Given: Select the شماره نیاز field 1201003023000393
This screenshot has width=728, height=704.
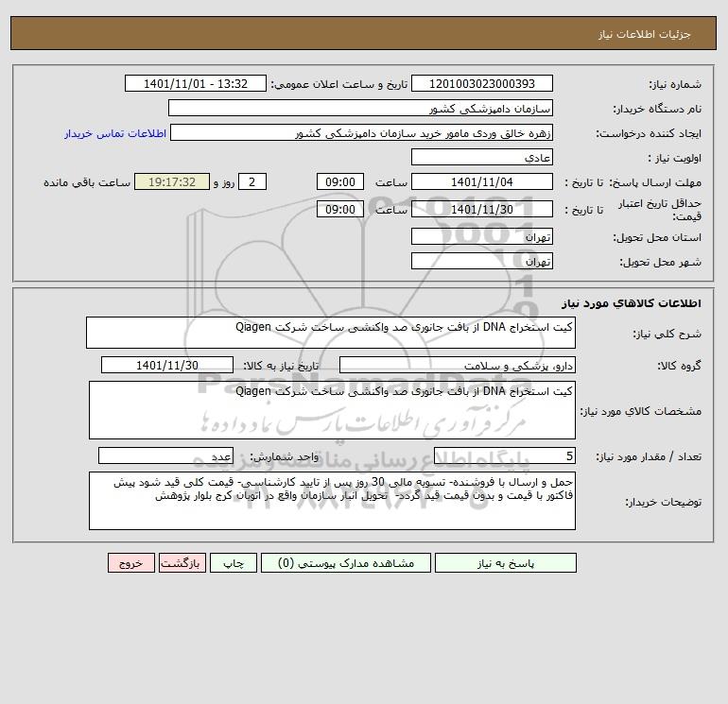Looking at the screenshot, I should pos(482,83).
